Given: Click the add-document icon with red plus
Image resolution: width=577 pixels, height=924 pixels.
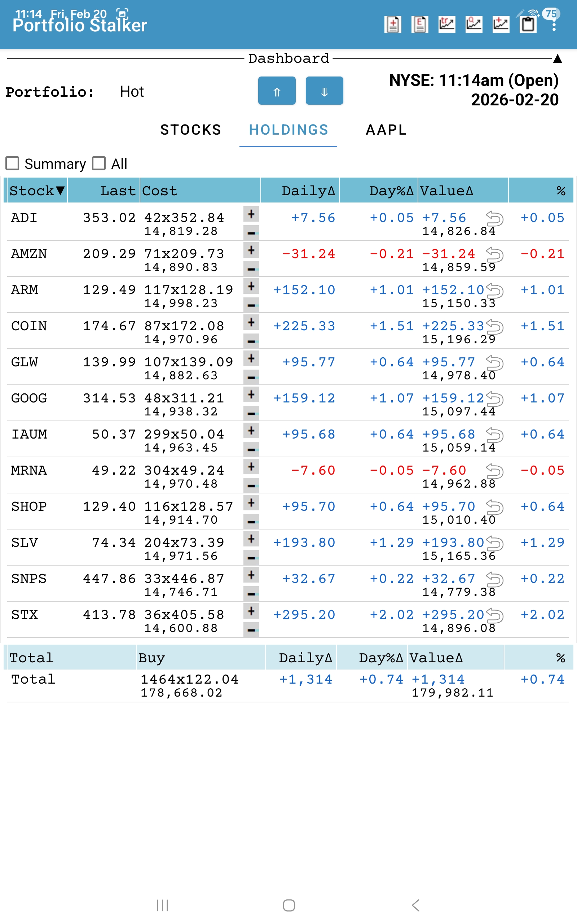Looking at the screenshot, I should pos(393,25).
